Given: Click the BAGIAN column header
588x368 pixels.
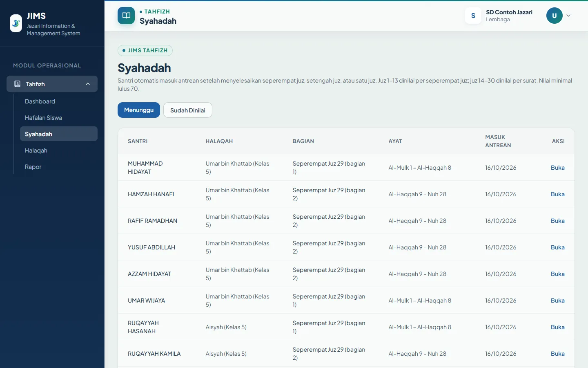Looking at the screenshot, I should 303,141.
